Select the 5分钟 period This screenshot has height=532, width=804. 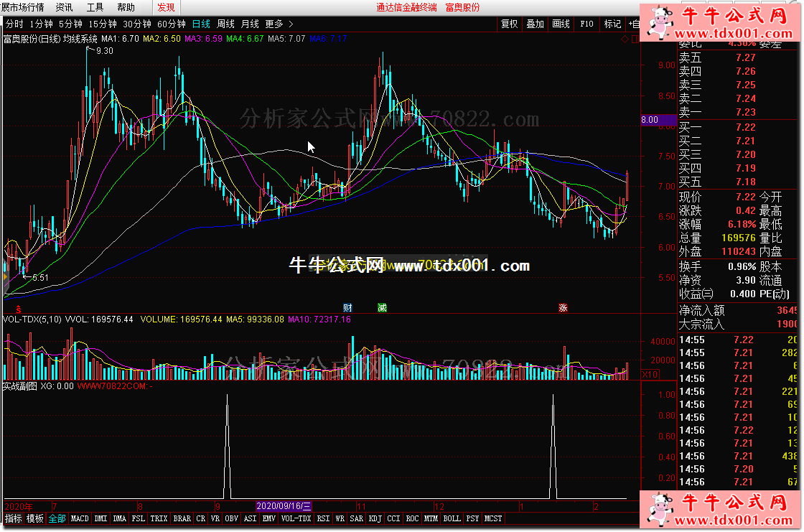pos(70,24)
